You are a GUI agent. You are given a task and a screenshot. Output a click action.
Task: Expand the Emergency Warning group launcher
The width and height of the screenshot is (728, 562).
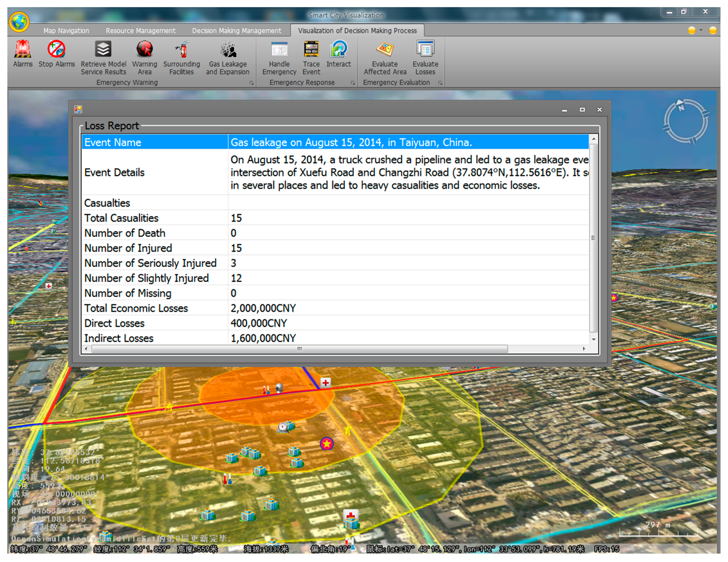(x=252, y=83)
